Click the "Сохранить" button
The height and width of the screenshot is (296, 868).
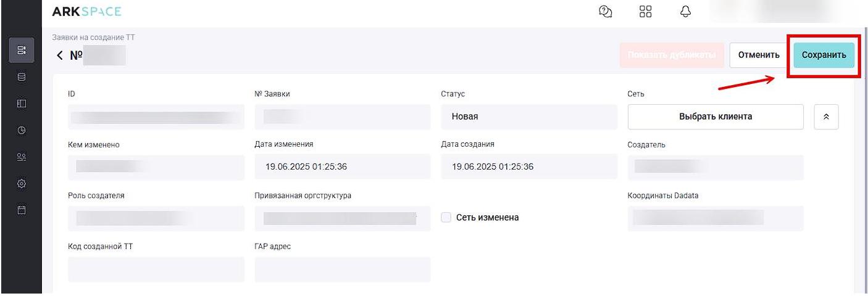[824, 55]
